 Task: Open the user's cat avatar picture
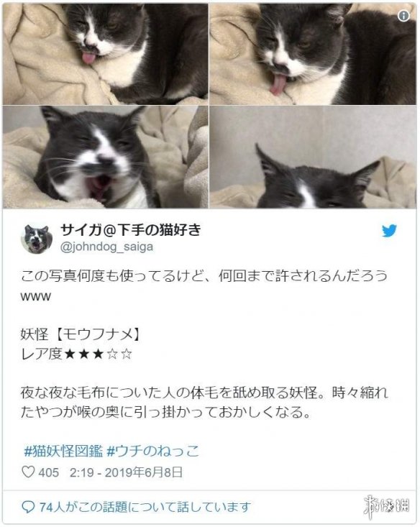[37, 239]
